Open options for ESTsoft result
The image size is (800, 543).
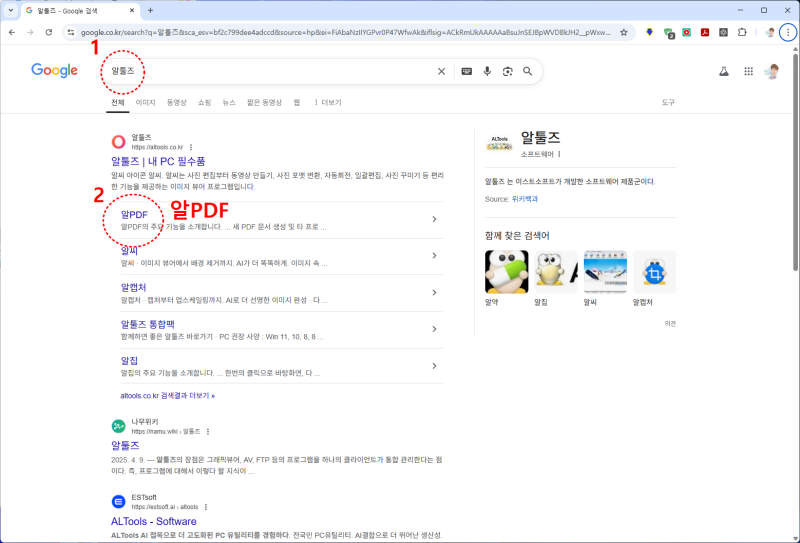coord(206,507)
